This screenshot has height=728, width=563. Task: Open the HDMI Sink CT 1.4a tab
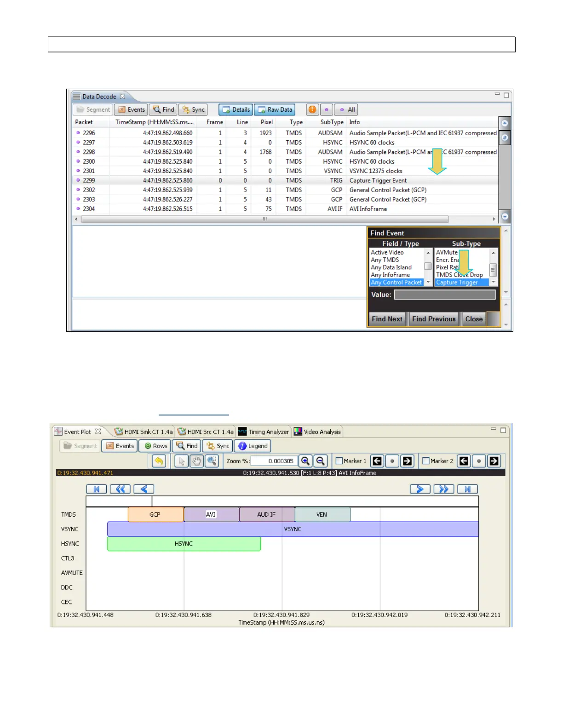coord(144,432)
